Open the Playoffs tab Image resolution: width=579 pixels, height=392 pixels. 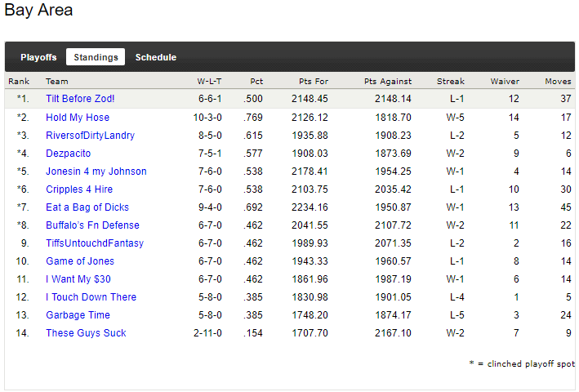point(38,57)
